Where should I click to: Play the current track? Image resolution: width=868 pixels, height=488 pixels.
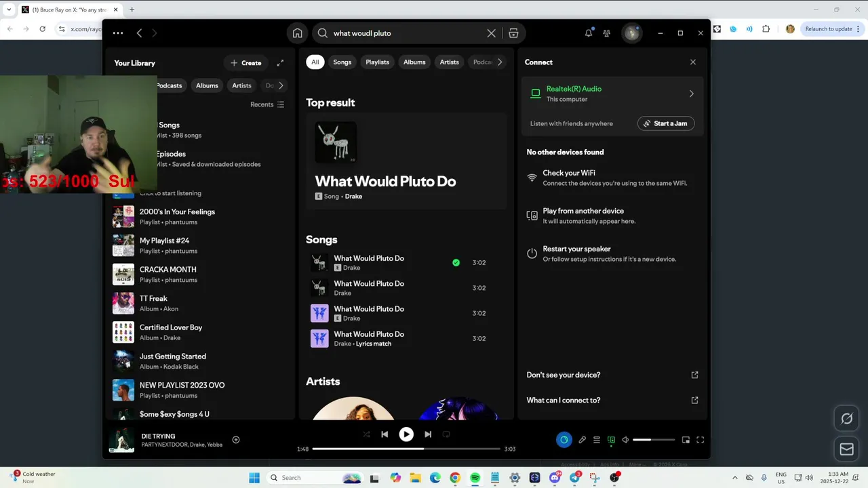click(406, 434)
